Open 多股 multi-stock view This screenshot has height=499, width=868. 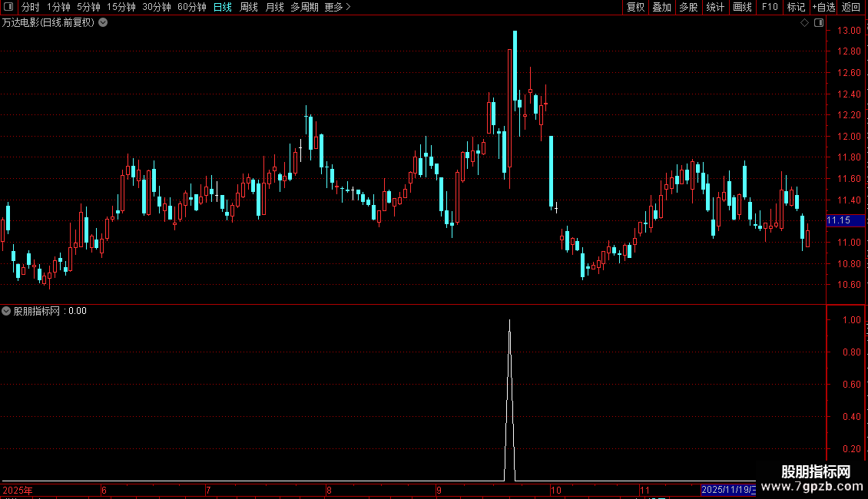688,7
